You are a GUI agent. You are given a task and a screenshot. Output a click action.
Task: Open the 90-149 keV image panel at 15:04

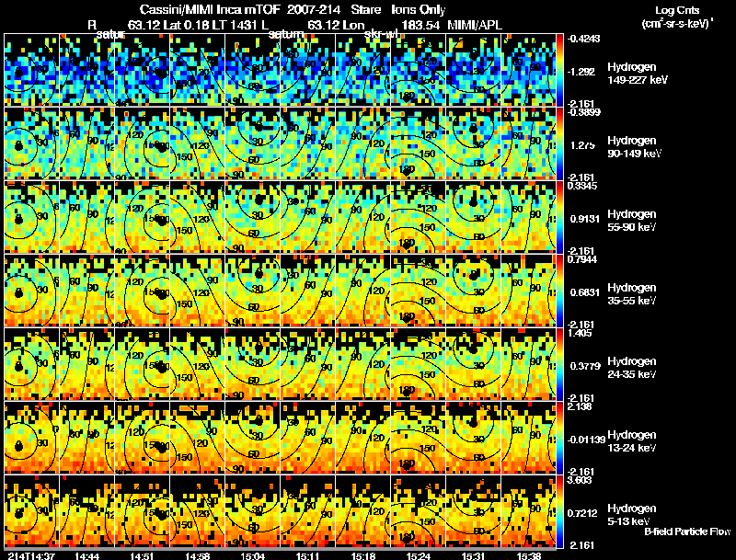[x=252, y=143]
